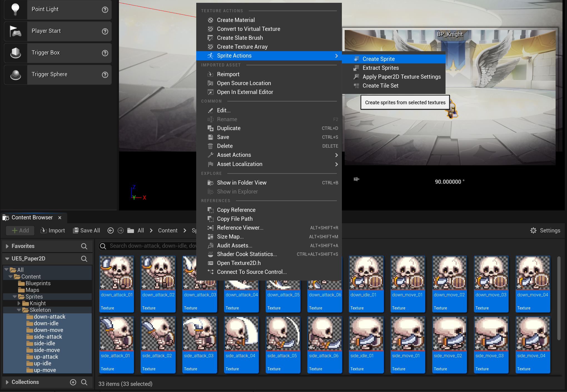The width and height of the screenshot is (567, 392).
Task: Expand the Collections section
Action: [7, 382]
